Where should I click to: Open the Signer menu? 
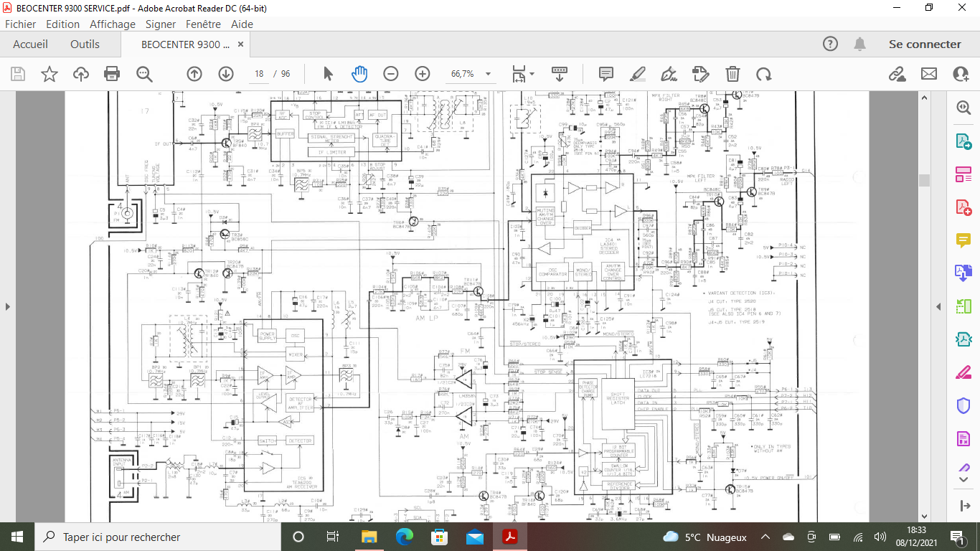[161, 24]
